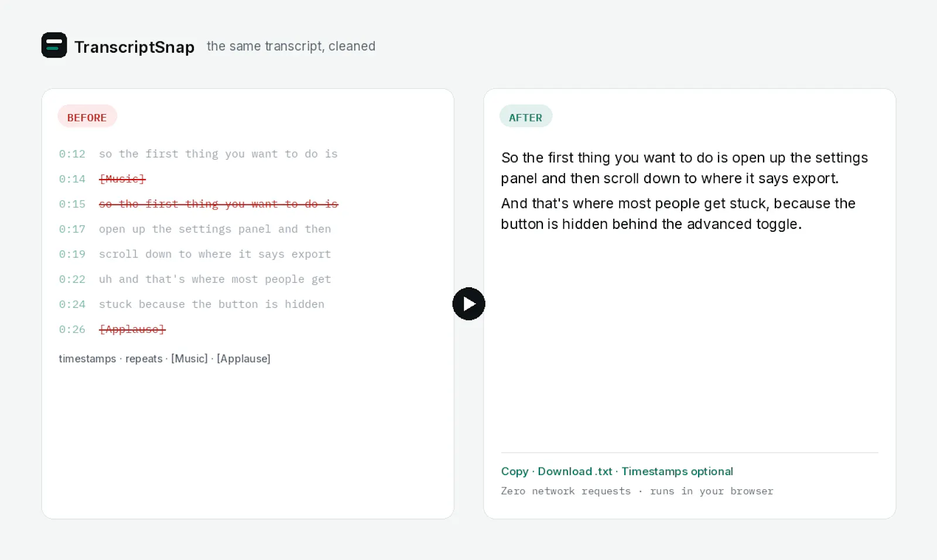Click the BEFORE badge
Image resolution: width=937 pixels, height=560 pixels.
point(87,117)
